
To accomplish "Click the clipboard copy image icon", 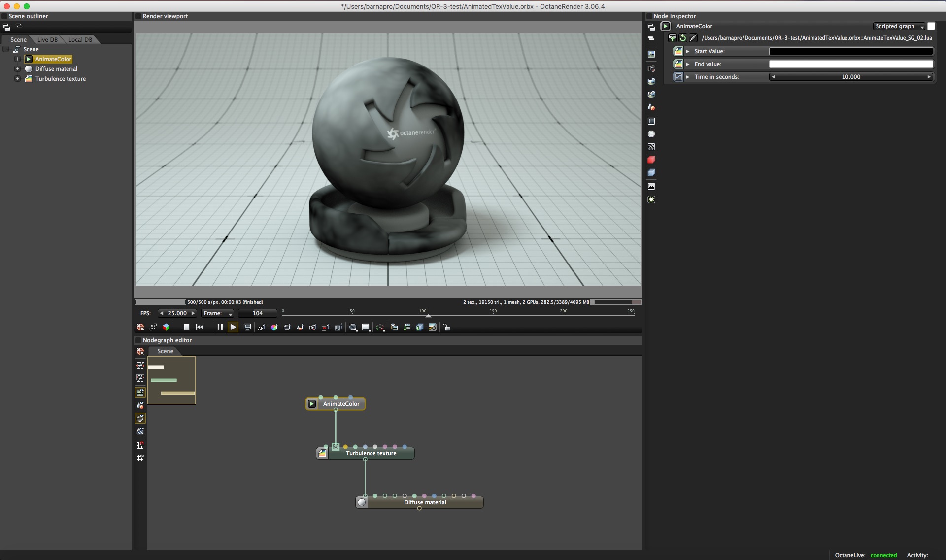I will click(x=394, y=328).
